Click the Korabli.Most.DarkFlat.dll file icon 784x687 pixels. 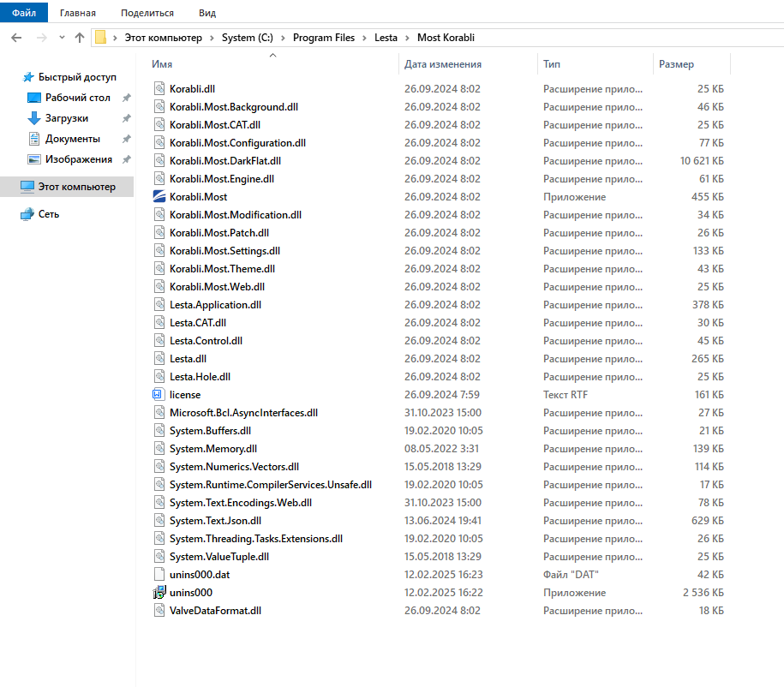pyautogui.click(x=159, y=160)
